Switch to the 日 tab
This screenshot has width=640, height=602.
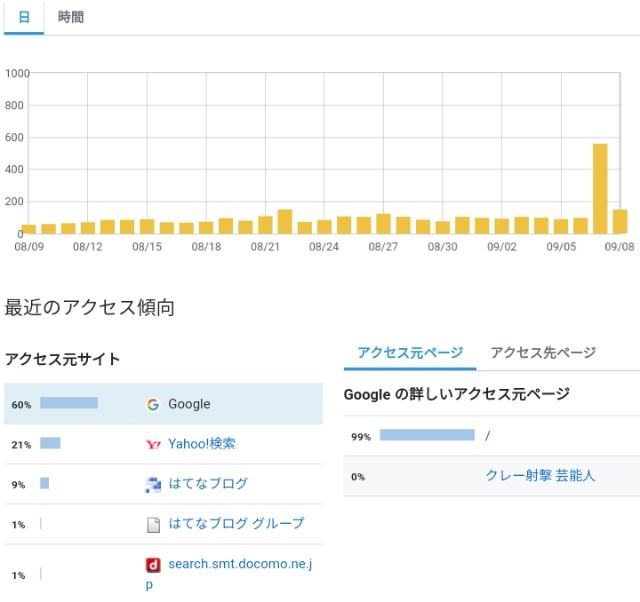click(24, 18)
